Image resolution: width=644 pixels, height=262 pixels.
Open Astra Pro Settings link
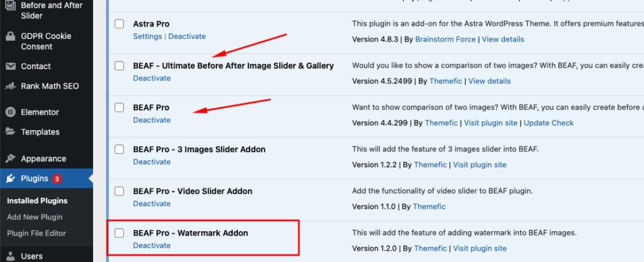(147, 36)
